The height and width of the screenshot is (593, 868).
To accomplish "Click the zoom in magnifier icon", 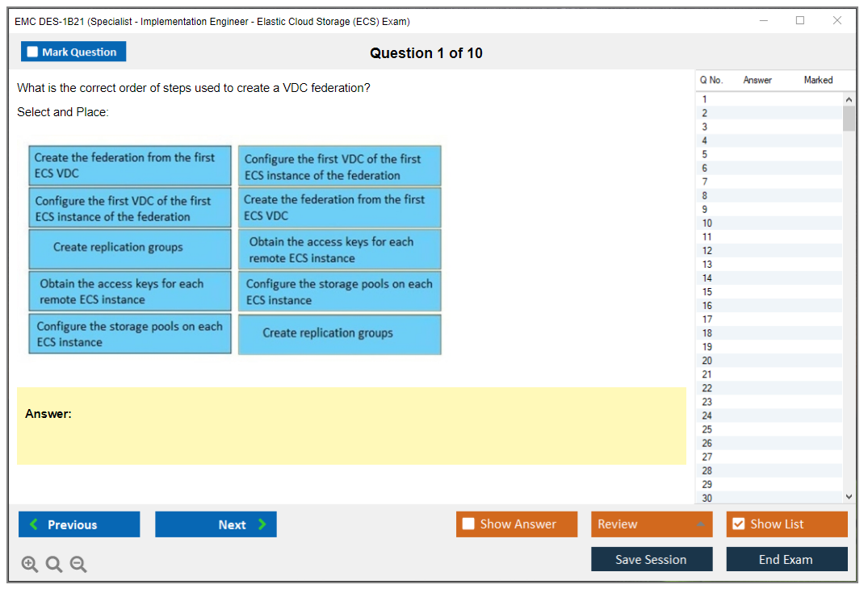I will point(30,565).
